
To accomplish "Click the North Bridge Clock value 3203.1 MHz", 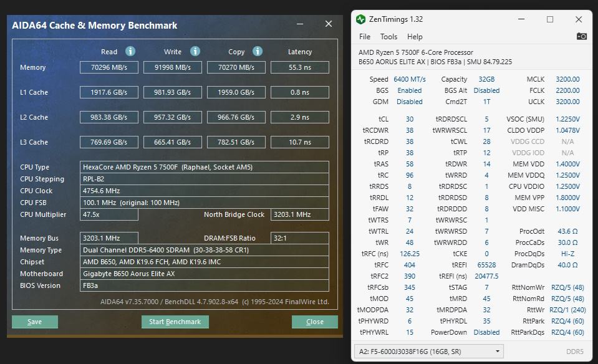I will tap(300, 214).
